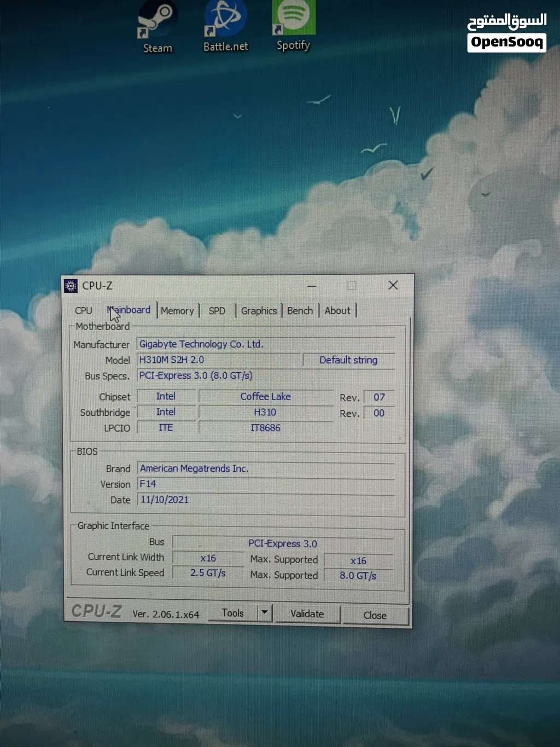
Task: Click the Southbridge H310 value
Action: point(266,412)
